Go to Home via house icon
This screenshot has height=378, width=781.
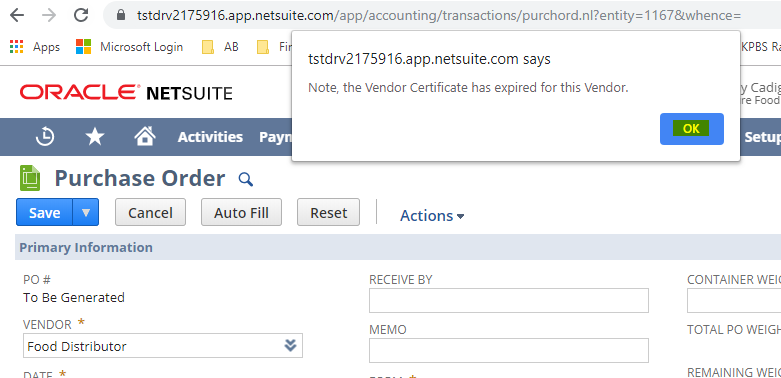point(145,136)
